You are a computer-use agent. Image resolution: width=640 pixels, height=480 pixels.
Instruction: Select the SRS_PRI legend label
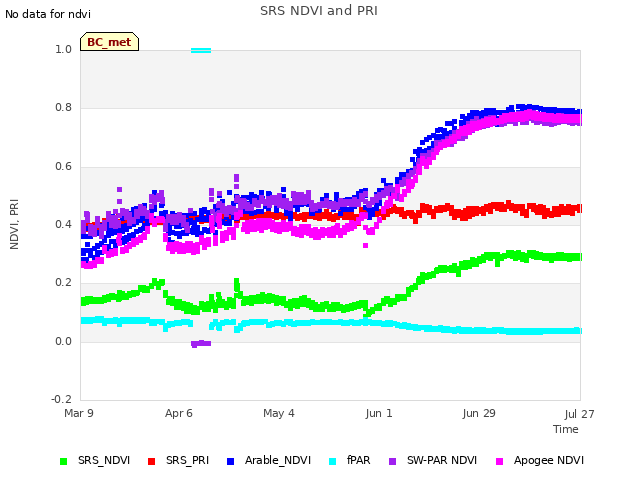click(187, 460)
